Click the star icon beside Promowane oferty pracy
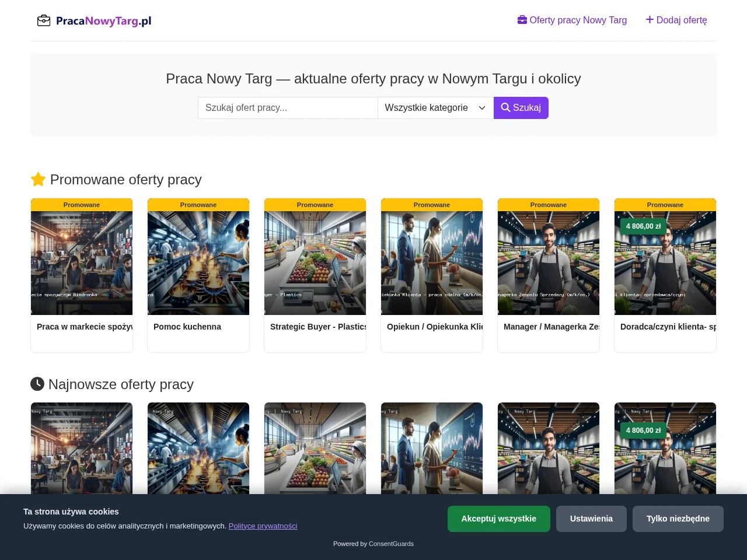747x560 pixels. [x=38, y=179]
